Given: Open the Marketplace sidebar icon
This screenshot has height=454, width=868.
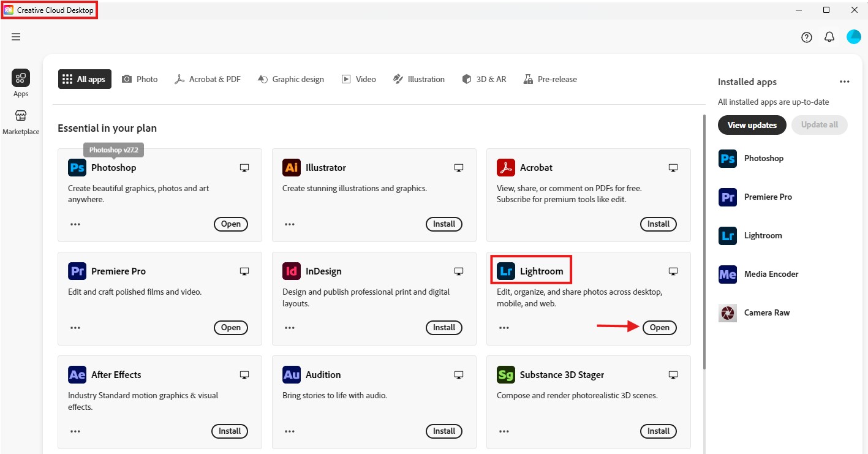Looking at the screenshot, I should click(x=21, y=116).
